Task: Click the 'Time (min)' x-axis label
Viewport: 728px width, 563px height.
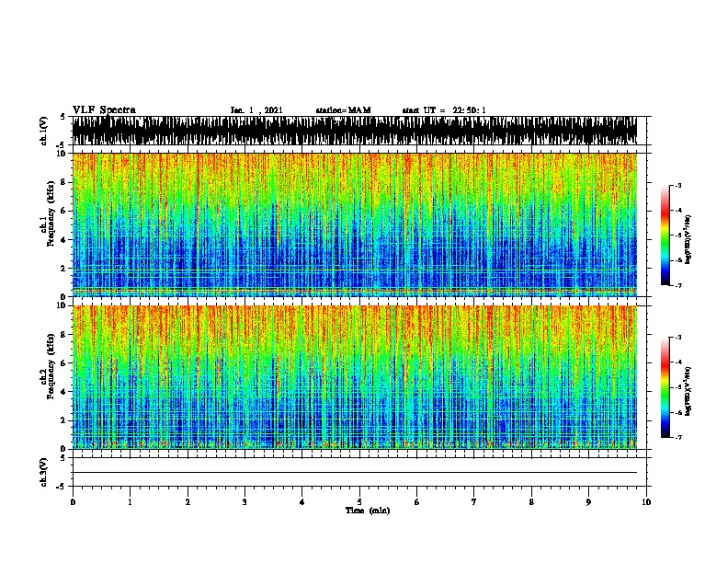Action: pos(368,511)
